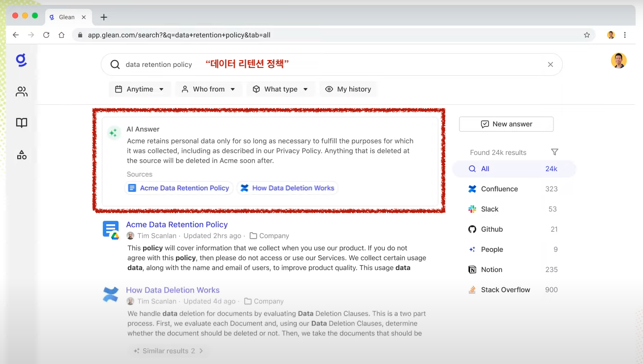The height and width of the screenshot is (364, 643).
Task: Click the browser home icon
Action: pyautogui.click(x=61, y=35)
